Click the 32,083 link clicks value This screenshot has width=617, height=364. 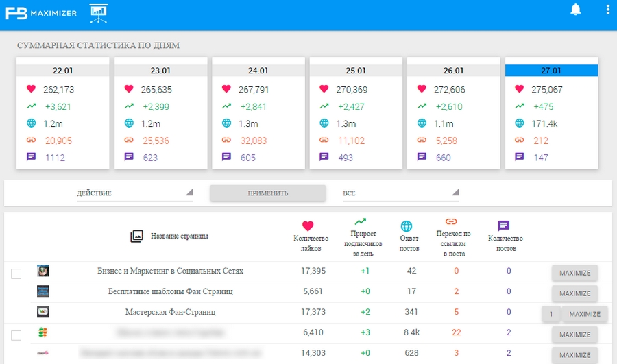tap(254, 141)
